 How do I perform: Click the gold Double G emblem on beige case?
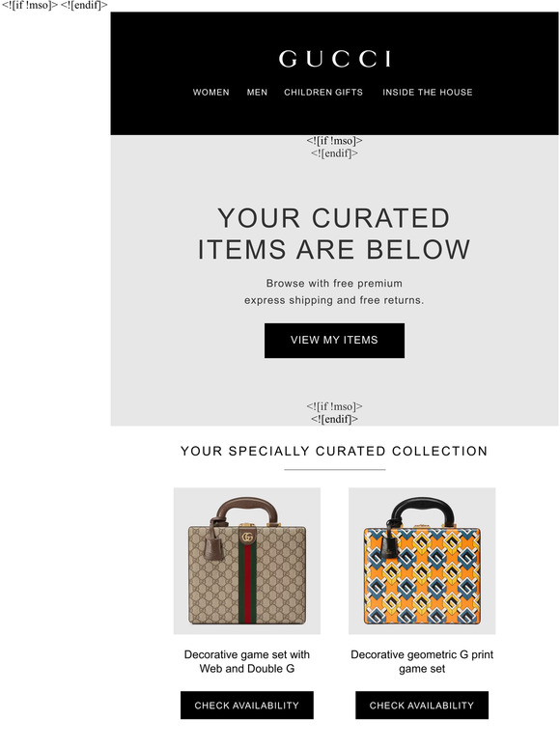pyautogui.click(x=247, y=538)
